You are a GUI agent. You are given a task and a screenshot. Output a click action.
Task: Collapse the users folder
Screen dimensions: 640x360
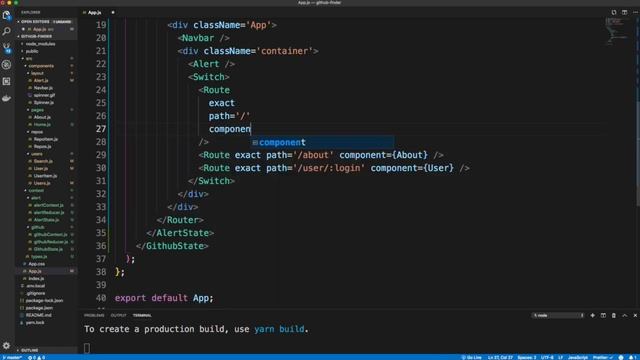pos(37,154)
